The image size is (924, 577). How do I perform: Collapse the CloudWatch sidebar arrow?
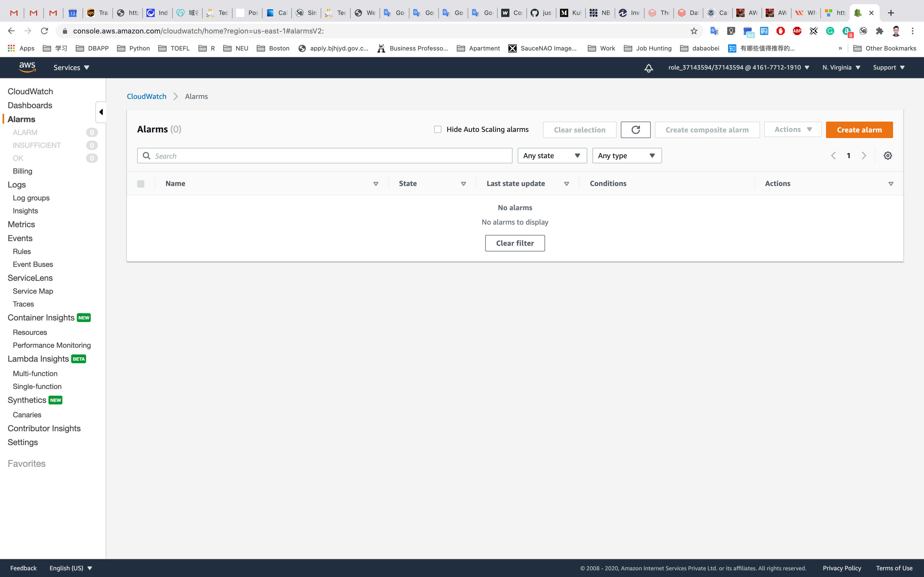(101, 112)
